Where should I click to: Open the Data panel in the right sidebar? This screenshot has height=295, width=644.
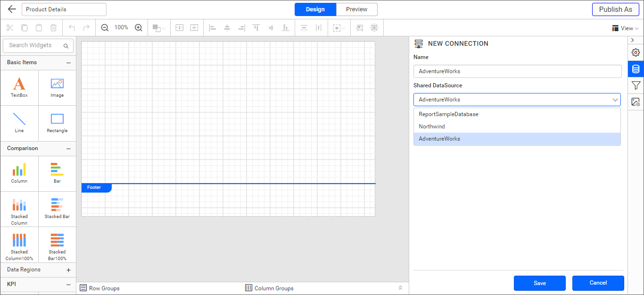pyautogui.click(x=636, y=69)
